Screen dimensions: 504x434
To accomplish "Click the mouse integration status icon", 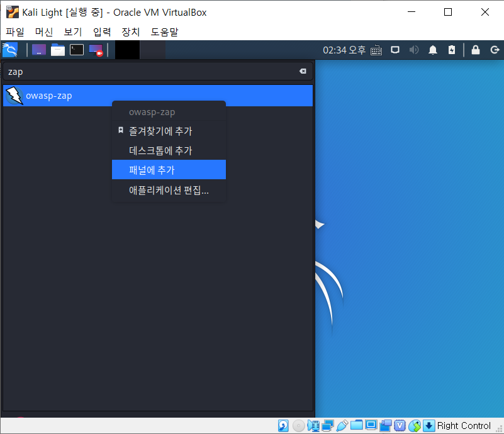I will [x=415, y=426].
